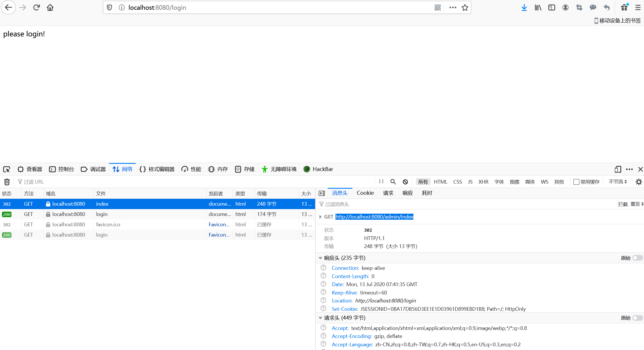Filter by XHR requests

pos(483,182)
